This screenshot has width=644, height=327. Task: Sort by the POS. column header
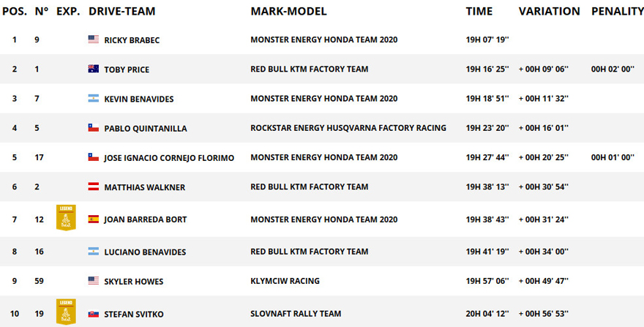coord(15,11)
